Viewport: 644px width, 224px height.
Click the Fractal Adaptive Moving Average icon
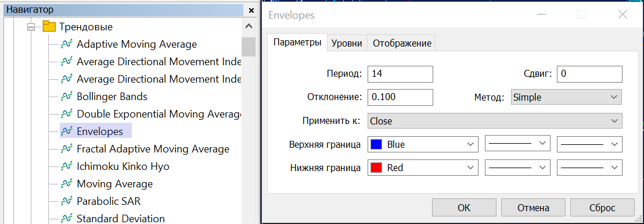[67, 148]
